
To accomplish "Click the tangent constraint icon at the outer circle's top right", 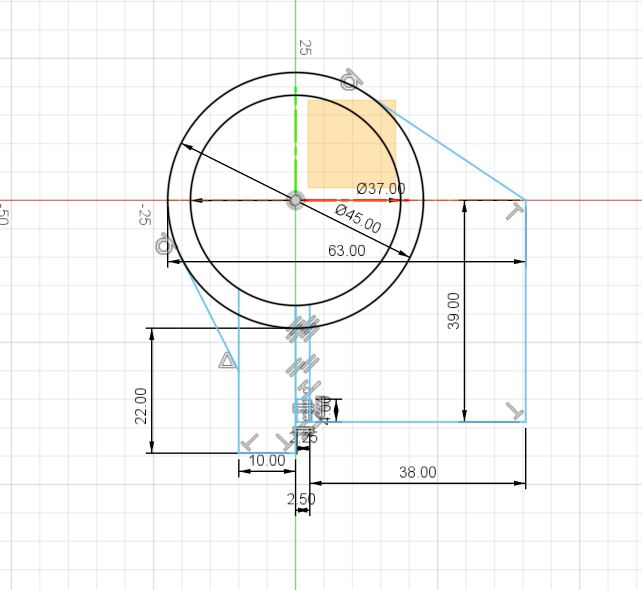I will pos(351,79).
